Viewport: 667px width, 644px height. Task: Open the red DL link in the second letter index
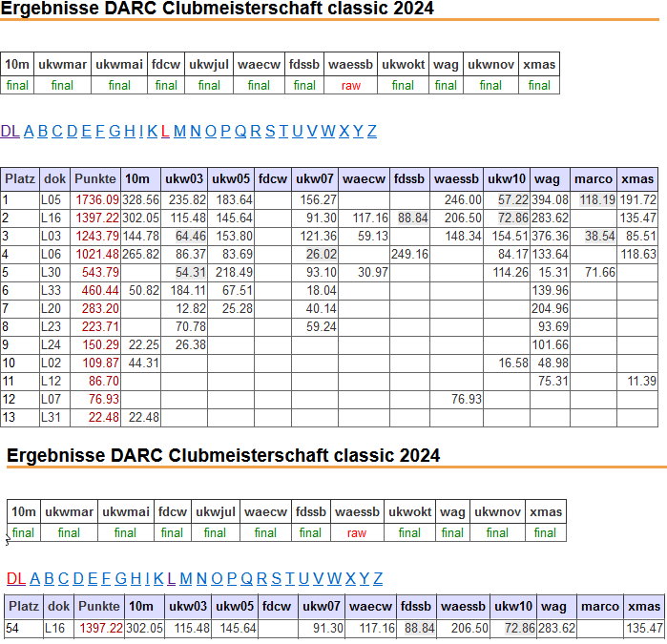[16, 578]
